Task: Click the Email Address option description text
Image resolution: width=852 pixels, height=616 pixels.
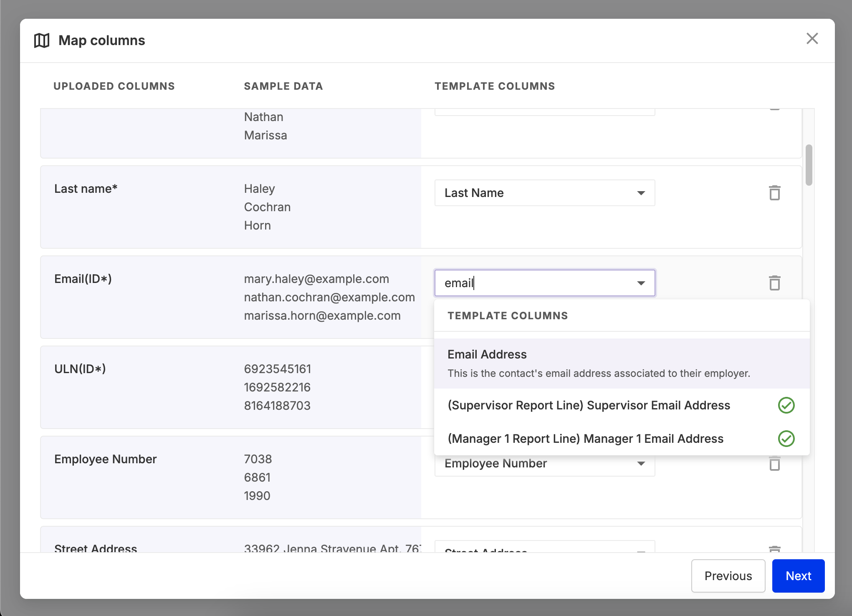Action: point(599,373)
